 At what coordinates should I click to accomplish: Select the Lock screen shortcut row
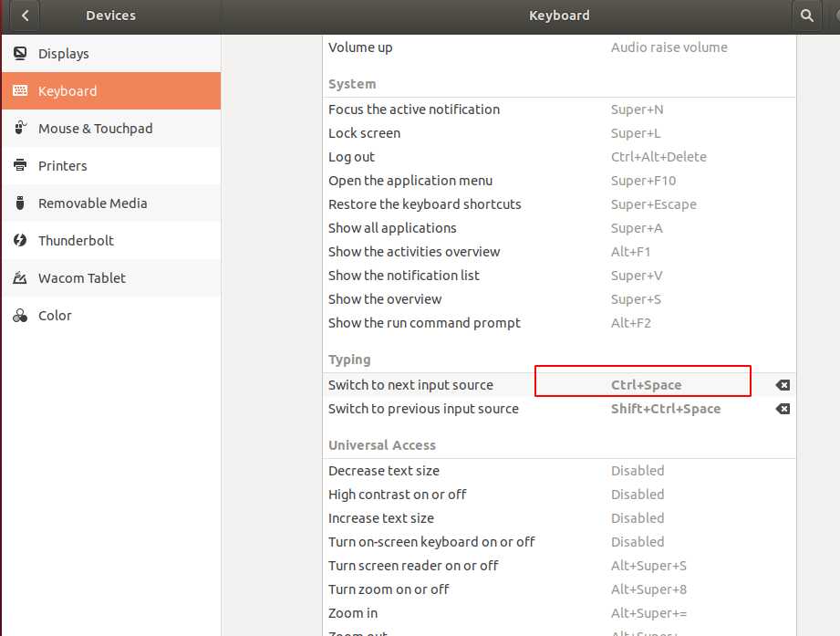point(559,133)
